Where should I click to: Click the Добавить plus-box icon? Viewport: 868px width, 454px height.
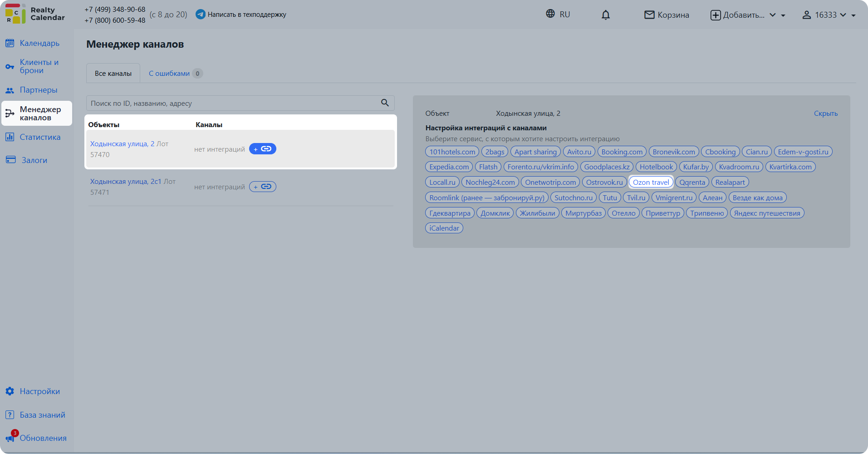pos(716,15)
